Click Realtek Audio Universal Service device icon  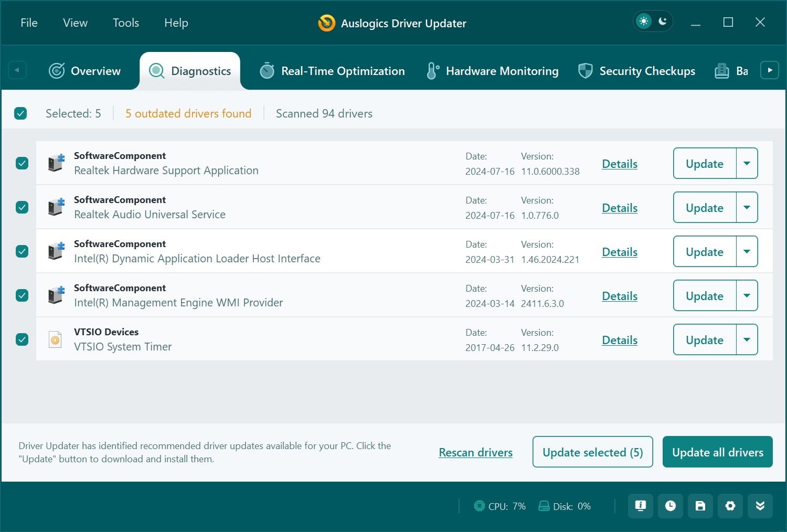pos(56,207)
